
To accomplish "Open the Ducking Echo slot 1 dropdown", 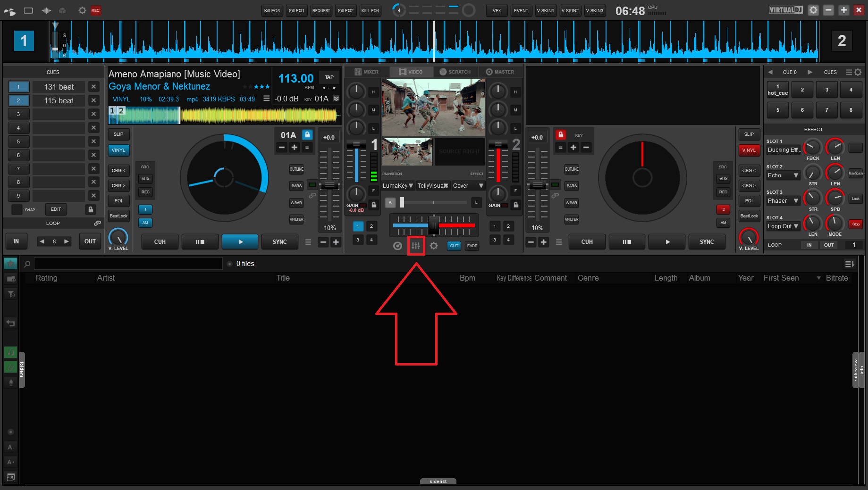I will 783,150.
